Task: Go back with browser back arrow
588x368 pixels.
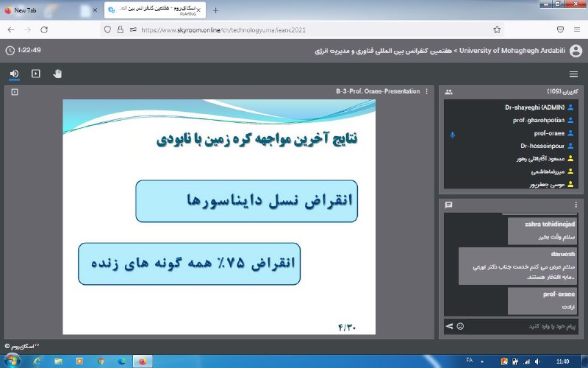Action: point(11,29)
